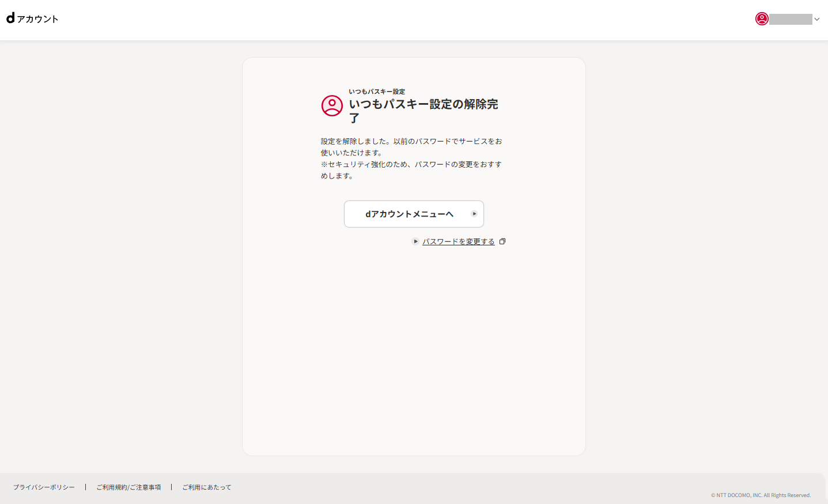The width and height of the screenshot is (828, 504).
Task: Click the ※セキュリティ強化のため note text
Action: [x=411, y=170]
